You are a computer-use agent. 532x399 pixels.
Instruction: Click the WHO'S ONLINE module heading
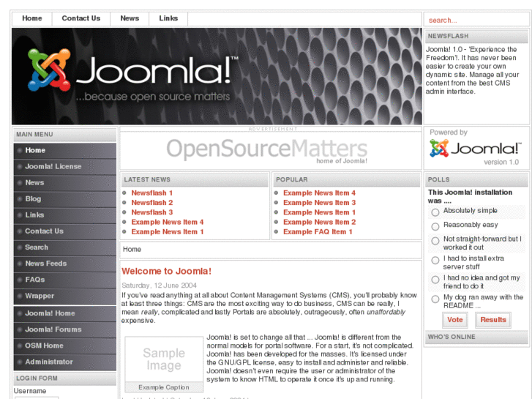[x=452, y=337]
